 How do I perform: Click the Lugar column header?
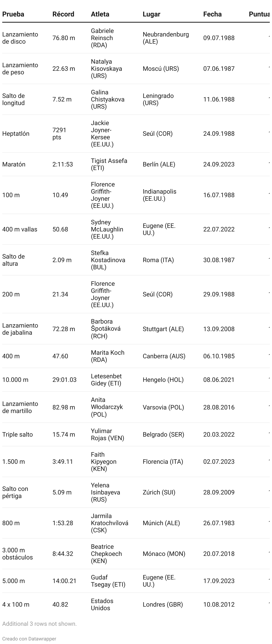[152, 14]
